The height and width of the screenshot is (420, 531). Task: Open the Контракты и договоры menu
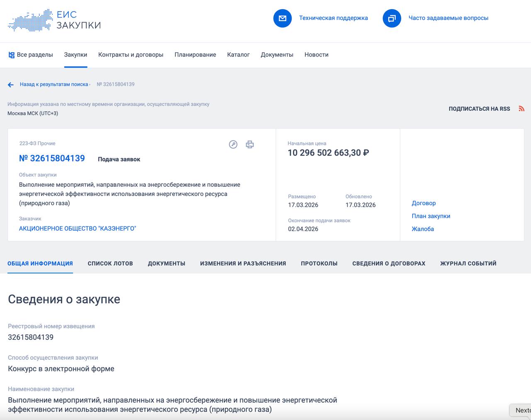131,55
